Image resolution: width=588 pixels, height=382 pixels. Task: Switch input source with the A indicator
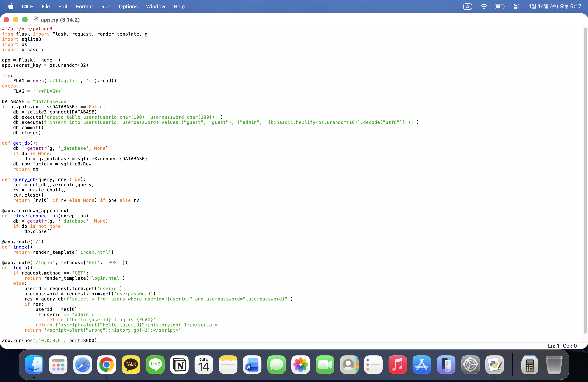467,7
